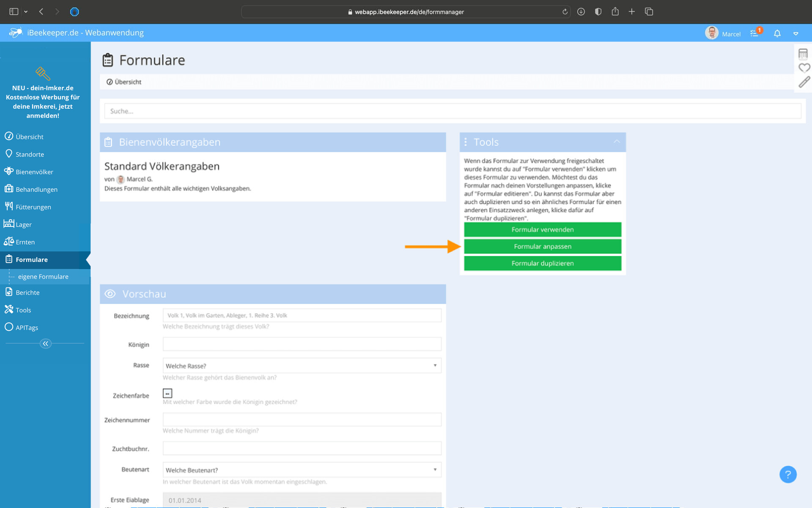The image size is (812, 508).
Task: Open Safari sidebar options chevron
Action: click(26, 12)
